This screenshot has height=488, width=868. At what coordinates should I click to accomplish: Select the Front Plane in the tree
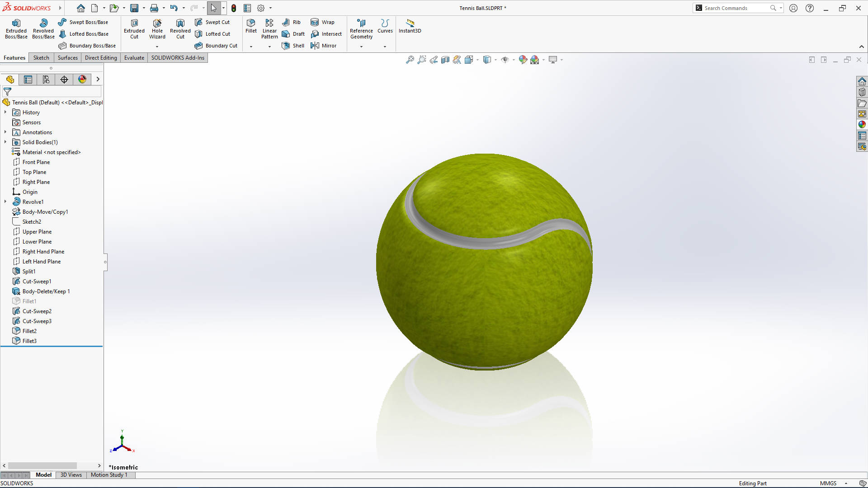pyautogui.click(x=36, y=162)
